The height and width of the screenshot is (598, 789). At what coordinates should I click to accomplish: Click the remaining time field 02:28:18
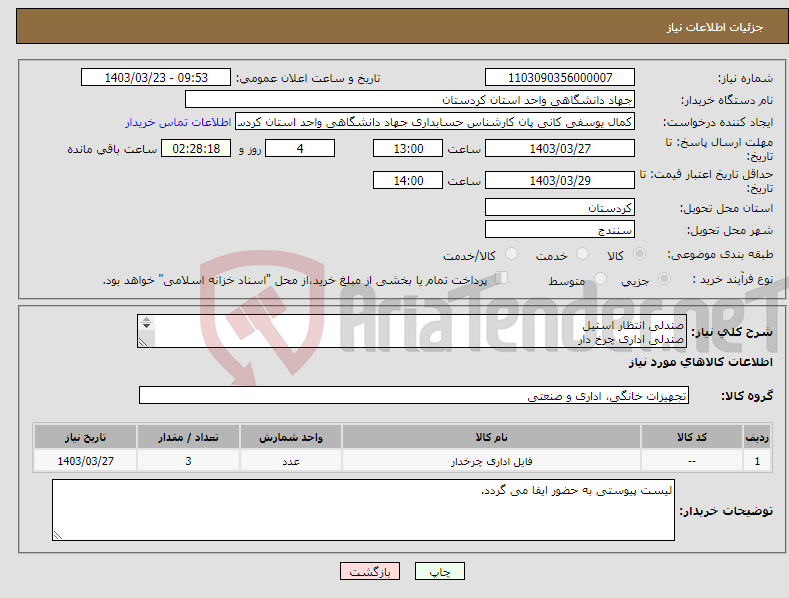(x=196, y=148)
